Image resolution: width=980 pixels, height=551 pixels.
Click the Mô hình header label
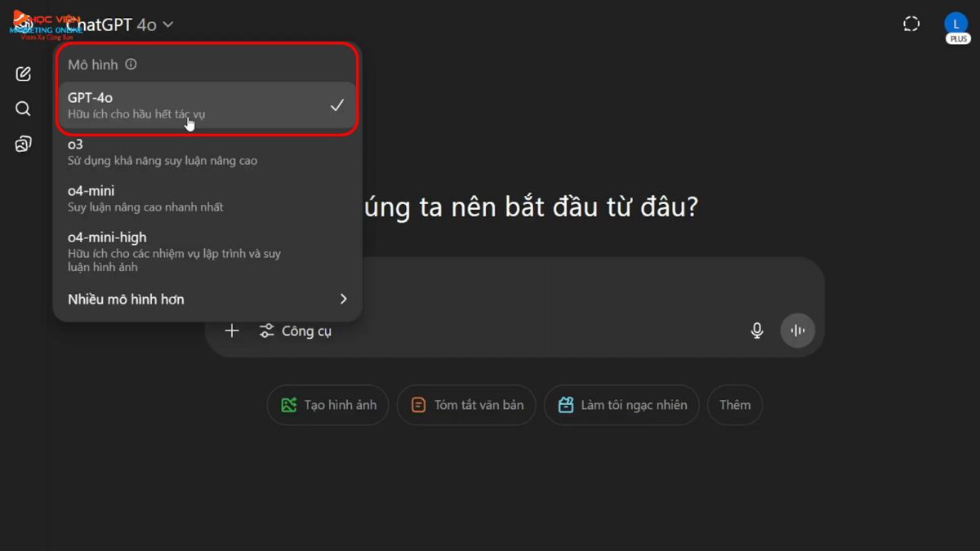(x=93, y=64)
